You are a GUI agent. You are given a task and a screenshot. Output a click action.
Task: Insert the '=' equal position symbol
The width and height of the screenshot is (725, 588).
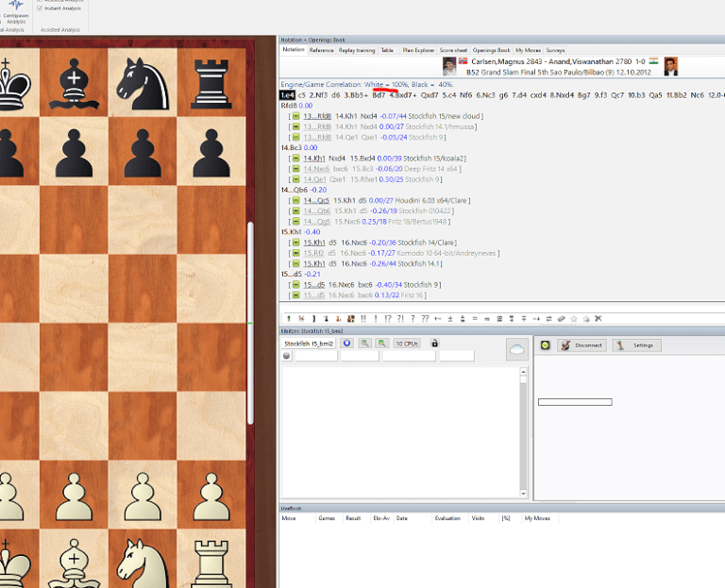(x=475, y=318)
